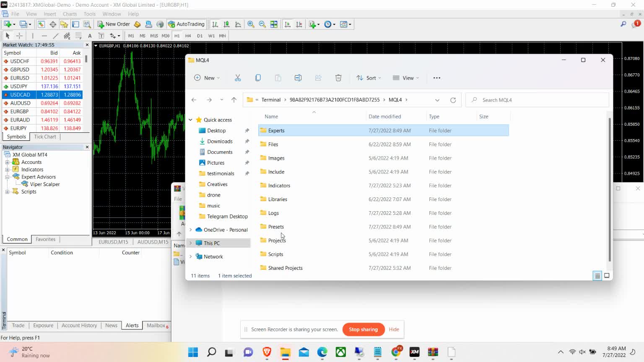This screenshot has width=644, height=362.
Task: Delete selected folder with the trash icon
Action: tap(338, 78)
